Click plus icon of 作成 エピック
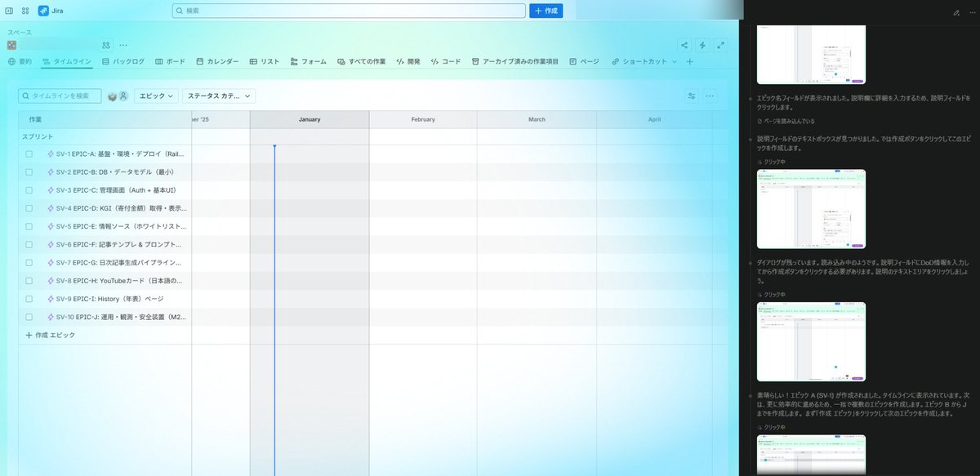980x476 pixels. (x=29, y=335)
